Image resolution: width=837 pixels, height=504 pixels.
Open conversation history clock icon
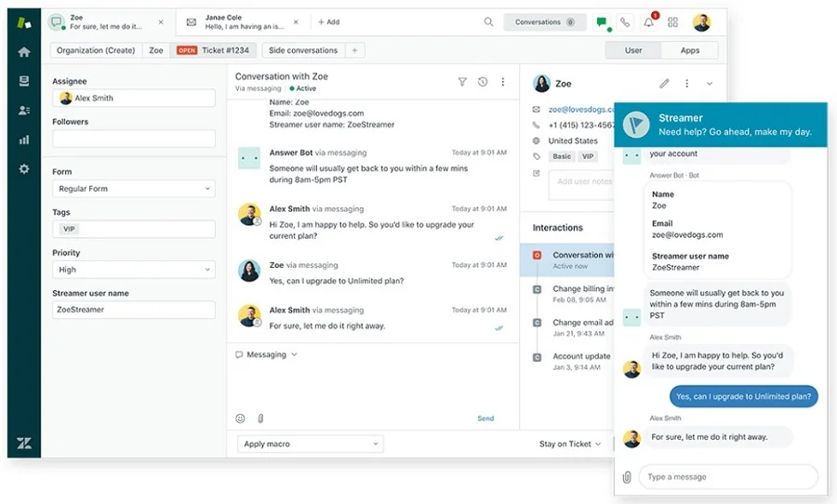[x=483, y=82]
